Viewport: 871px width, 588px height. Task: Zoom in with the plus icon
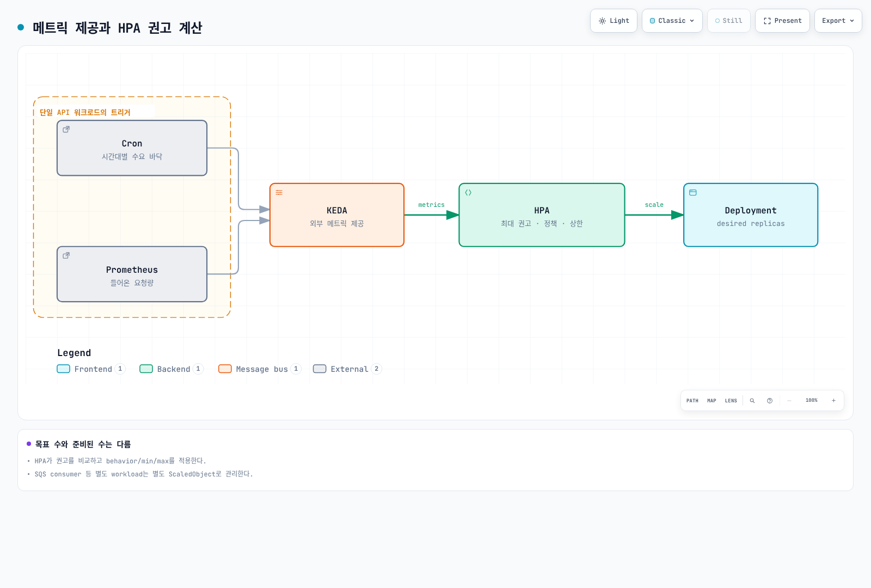click(x=833, y=401)
